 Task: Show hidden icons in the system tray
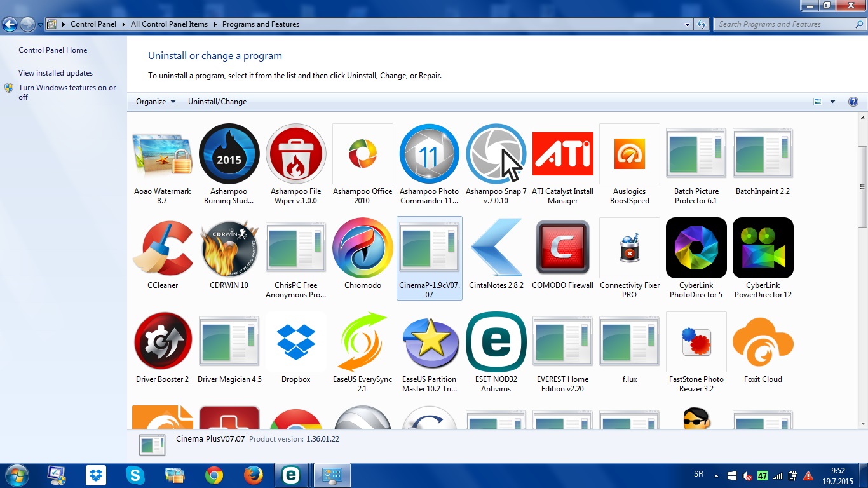point(717,475)
